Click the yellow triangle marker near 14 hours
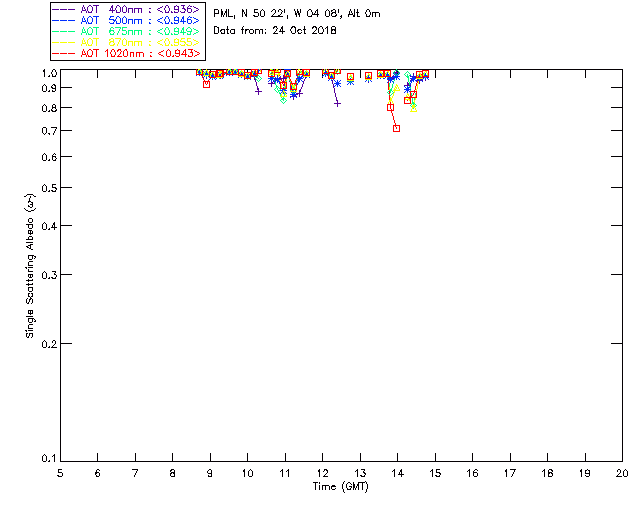The image size is (640, 512). click(396, 87)
